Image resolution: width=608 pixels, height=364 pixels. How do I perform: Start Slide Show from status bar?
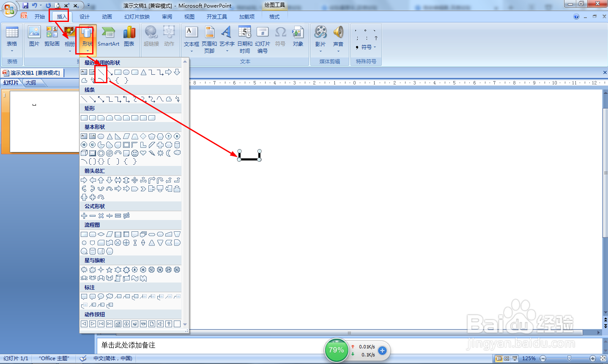click(x=515, y=359)
